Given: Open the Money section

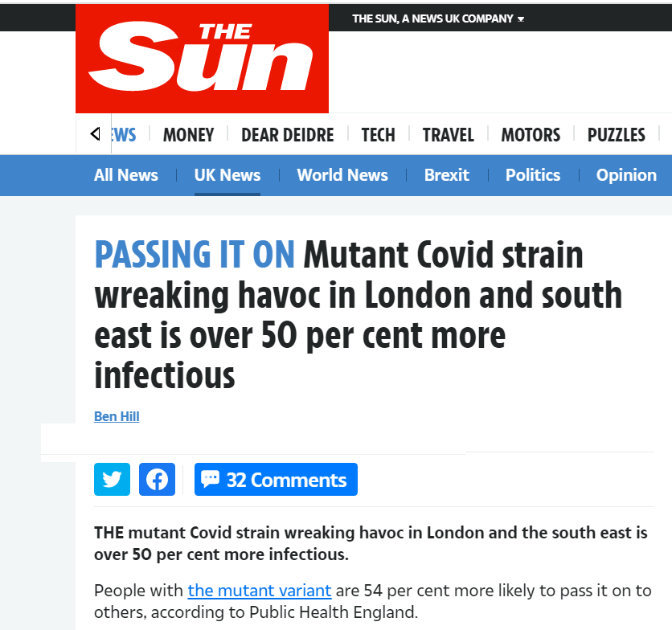Looking at the screenshot, I should point(188,135).
